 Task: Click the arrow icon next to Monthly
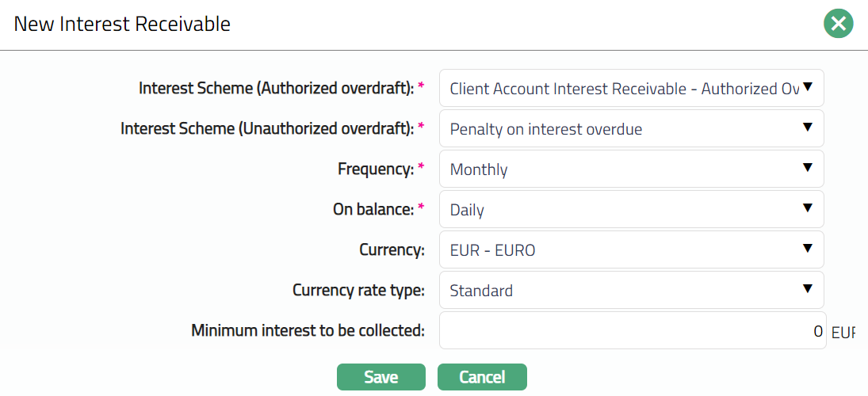tap(808, 168)
